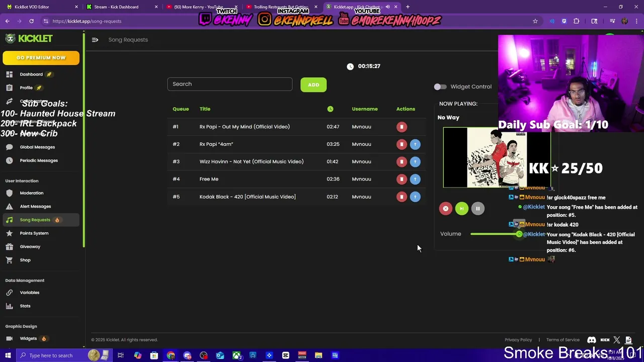Open Kick link icon in footer
The width and height of the screenshot is (644, 362).
click(605, 340)
